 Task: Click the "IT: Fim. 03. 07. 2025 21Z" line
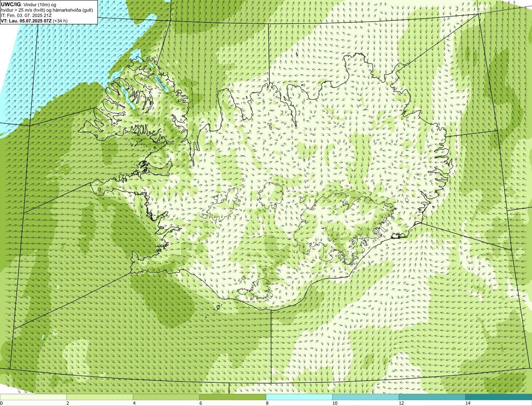26,15
